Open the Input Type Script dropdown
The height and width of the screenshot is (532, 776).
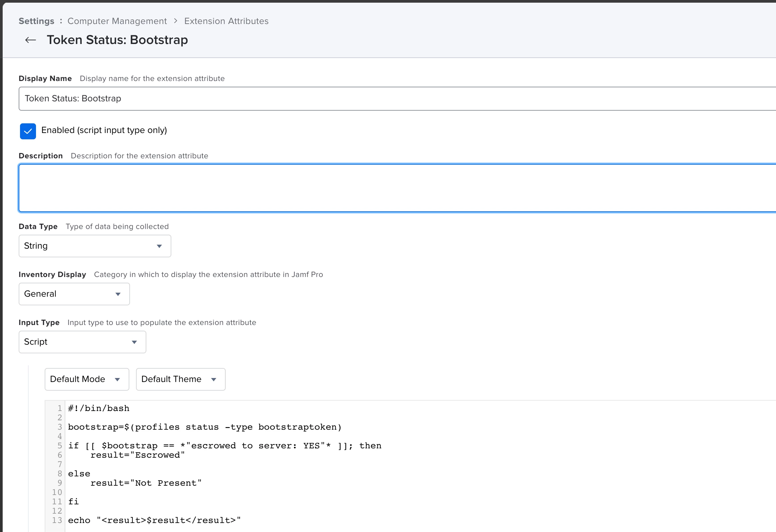(x=82, y=342)
